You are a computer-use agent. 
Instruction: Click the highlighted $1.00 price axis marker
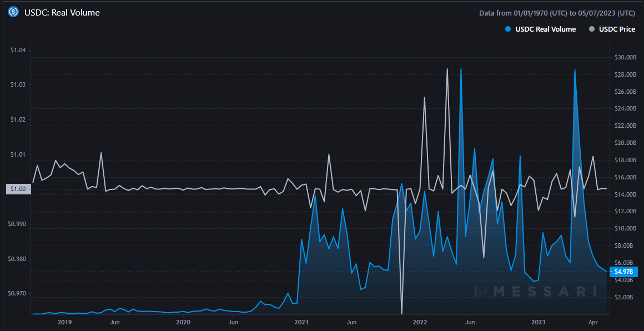pyautogui.click(x=17, y=189)
